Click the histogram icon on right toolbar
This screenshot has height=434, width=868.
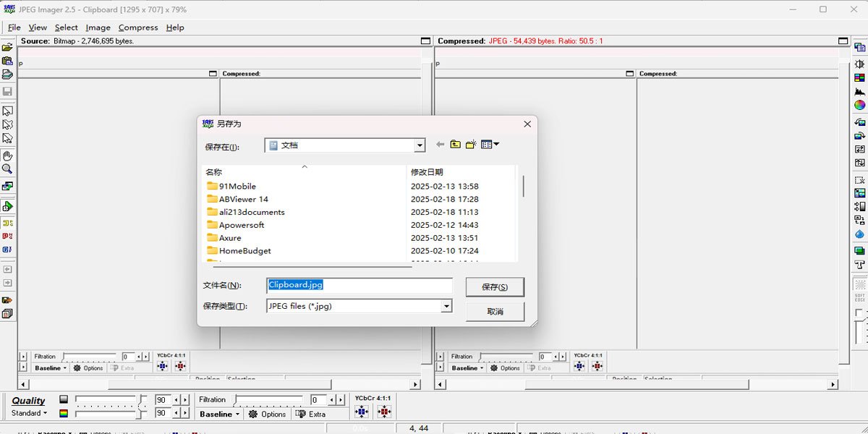(x=858, y=90)
